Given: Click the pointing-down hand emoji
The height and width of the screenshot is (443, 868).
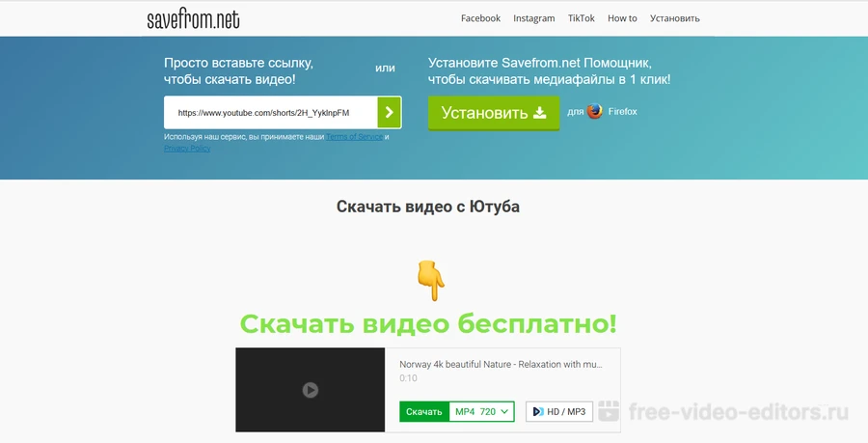Looking at the screenshot, I should click(430, 281).
